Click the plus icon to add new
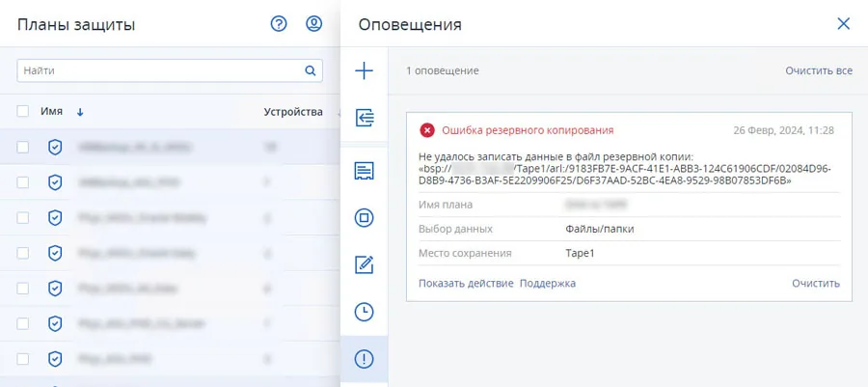The height and width of the screenshot is (387, 868). tap(365, 70)
